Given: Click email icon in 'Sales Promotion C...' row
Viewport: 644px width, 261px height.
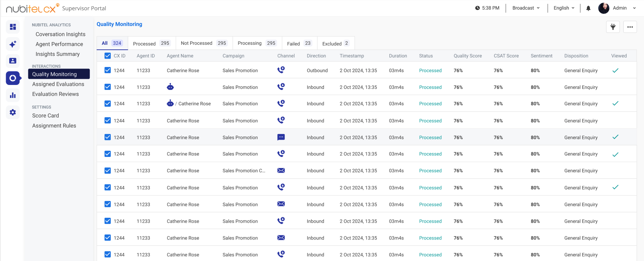Looking at the screenshot, I should 281,171.
